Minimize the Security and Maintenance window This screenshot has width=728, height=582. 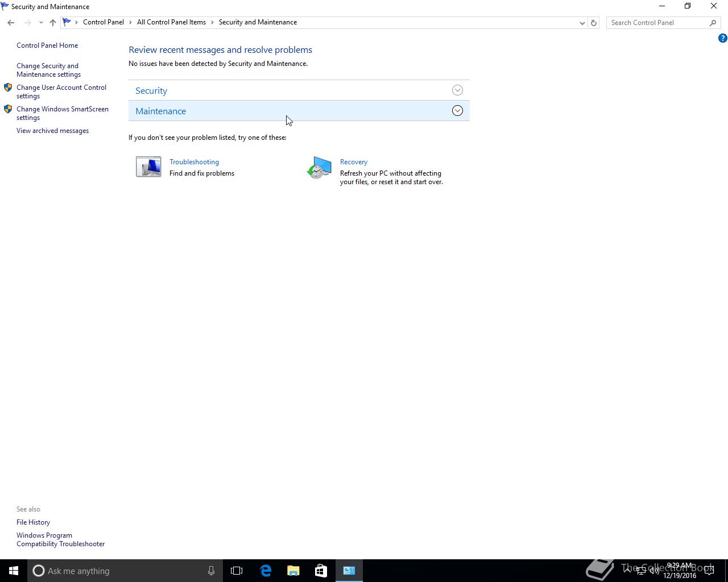pyautogui.click(x=661, y=6)
